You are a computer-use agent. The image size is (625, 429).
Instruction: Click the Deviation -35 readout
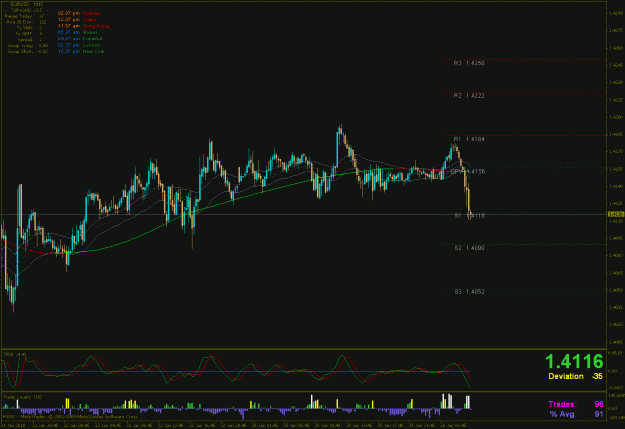point(575,376)
